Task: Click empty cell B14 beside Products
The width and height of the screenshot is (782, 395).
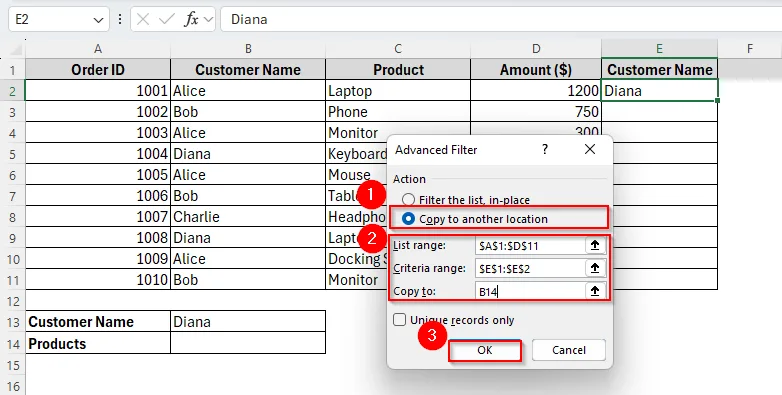Action: (248, 344)
